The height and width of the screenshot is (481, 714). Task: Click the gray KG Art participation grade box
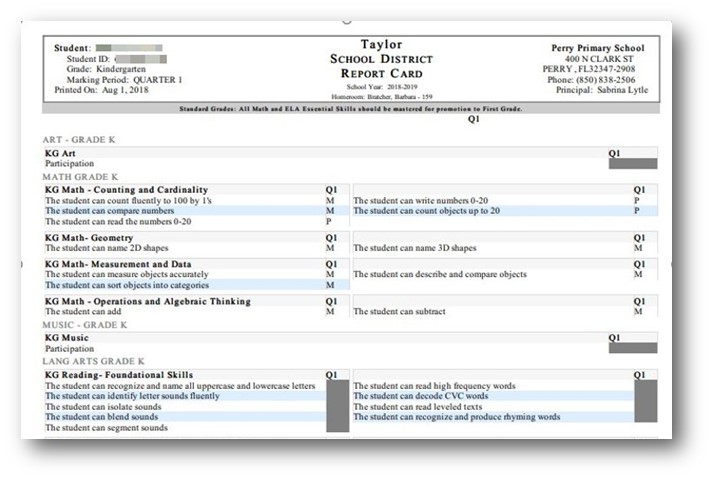tap(632, 164)
